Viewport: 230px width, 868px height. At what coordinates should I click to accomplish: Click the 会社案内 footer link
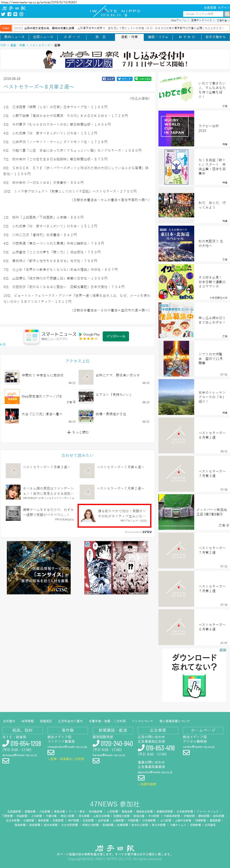9,721
